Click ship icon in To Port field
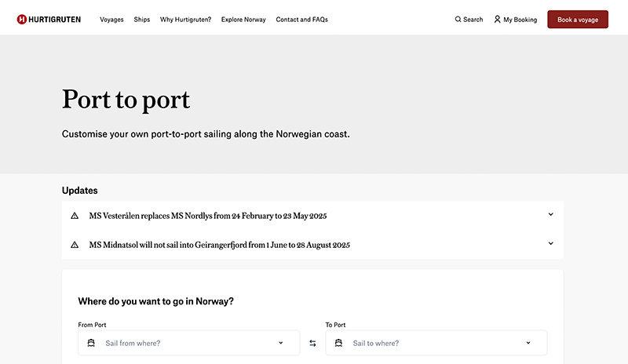 click(x=338, y=343)
